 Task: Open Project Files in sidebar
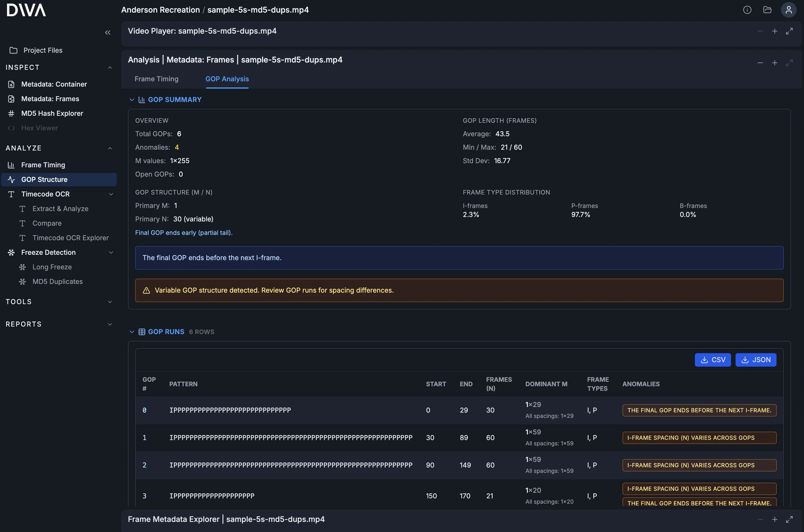click(x=43, y=50)
